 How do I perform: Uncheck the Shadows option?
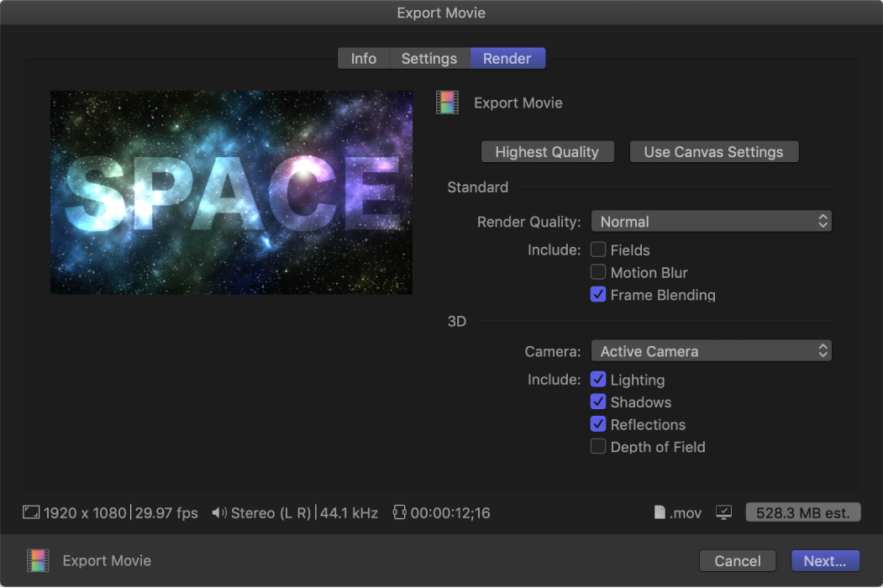pos(598,402)
